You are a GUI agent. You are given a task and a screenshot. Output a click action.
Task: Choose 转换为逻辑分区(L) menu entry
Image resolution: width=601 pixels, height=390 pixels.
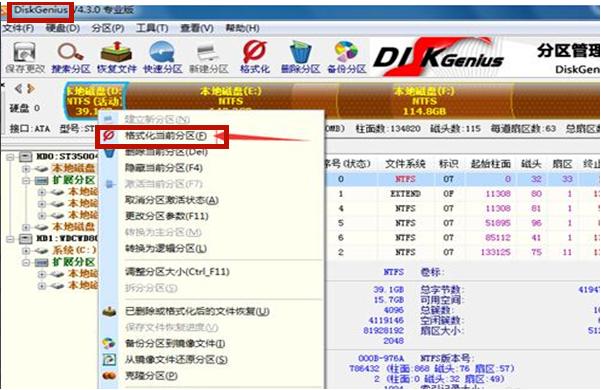click(x=166, y=248)
